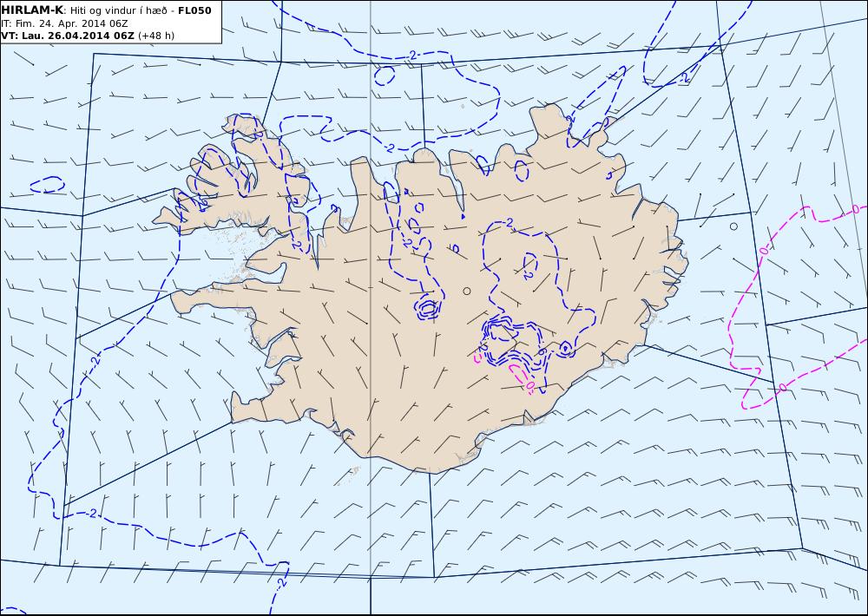This screenshot has width=868, height=616.
Task: Click the HIRLAM-K model title text
Action: 32,10
